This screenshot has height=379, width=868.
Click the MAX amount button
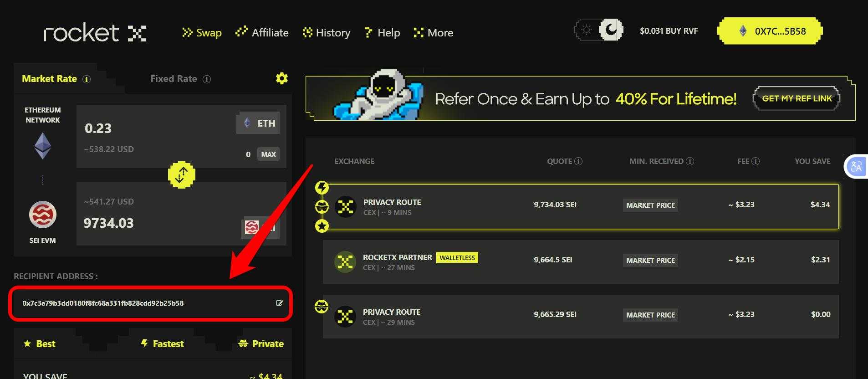point(268,154)
